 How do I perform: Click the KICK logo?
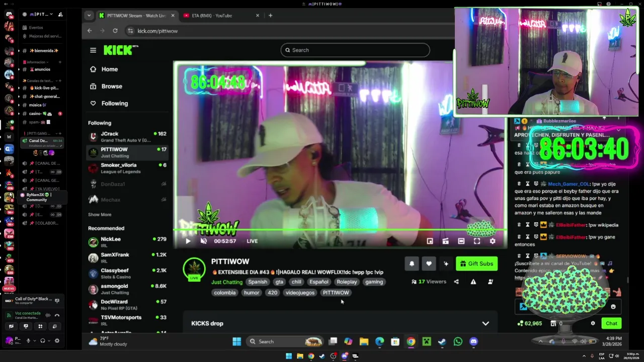tap(120, 50)
